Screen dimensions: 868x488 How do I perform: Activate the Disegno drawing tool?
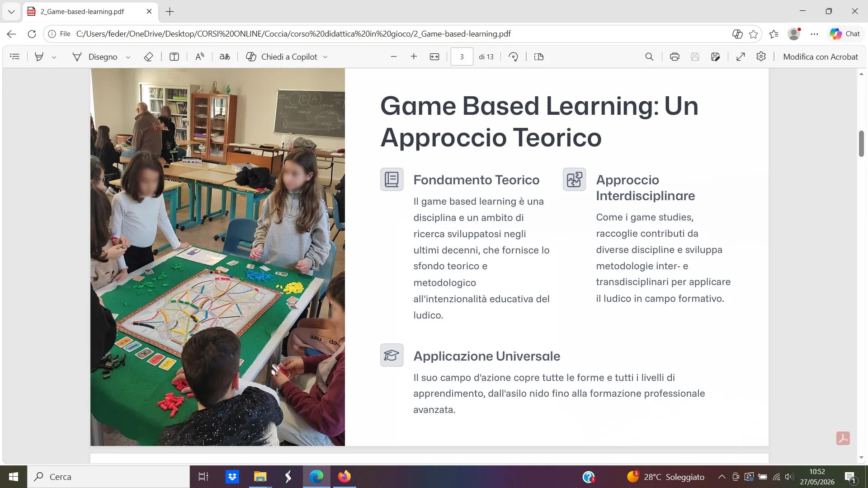pyautogui.click(x=95, y=56)
